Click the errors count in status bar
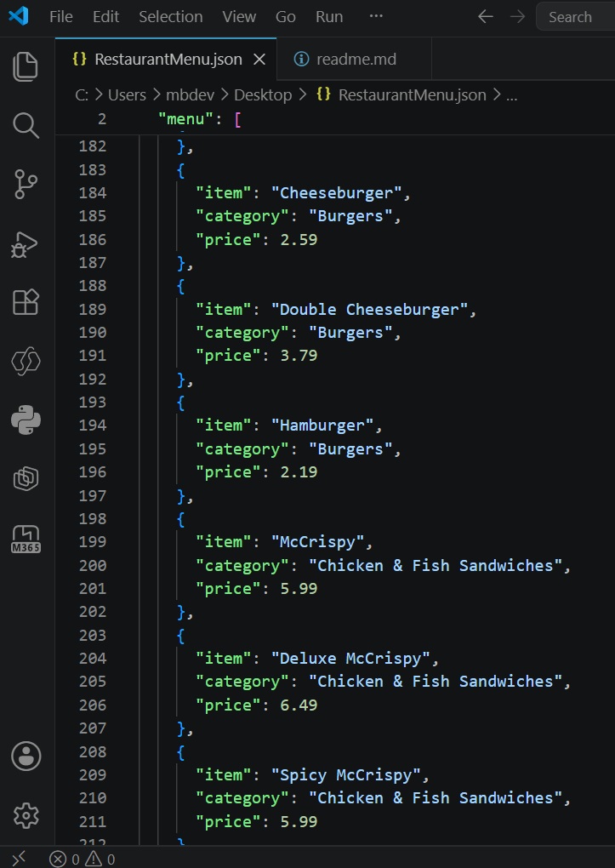615x868 pixels. pyautogui.click(x=65, y=859)
